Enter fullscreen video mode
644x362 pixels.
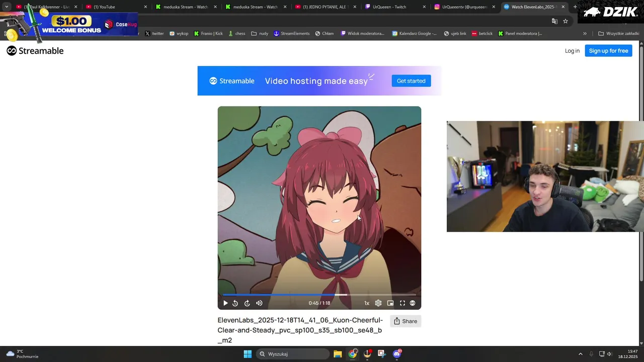click(403, 303)
